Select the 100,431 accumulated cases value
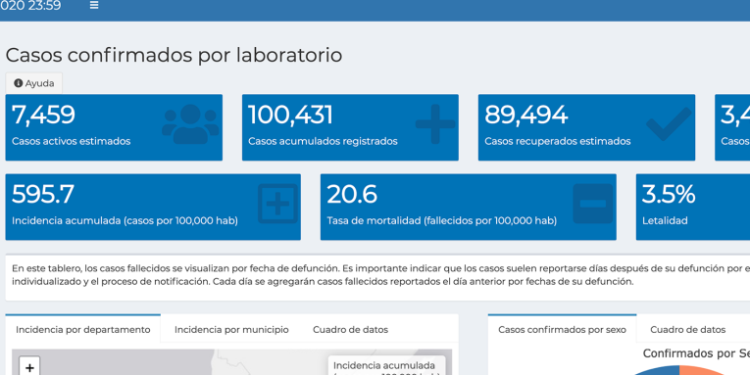The width and height of the screenshot is (750, 375). click(x=290, y=115)
